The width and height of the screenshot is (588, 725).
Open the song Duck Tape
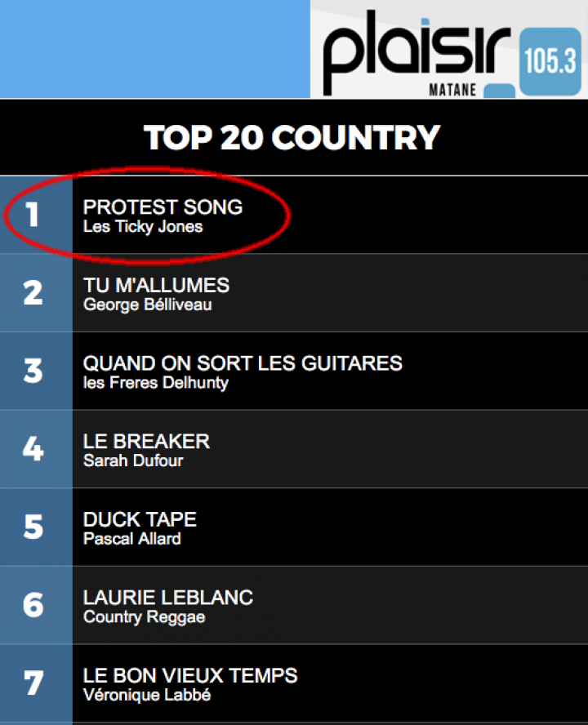coord(140,520)
